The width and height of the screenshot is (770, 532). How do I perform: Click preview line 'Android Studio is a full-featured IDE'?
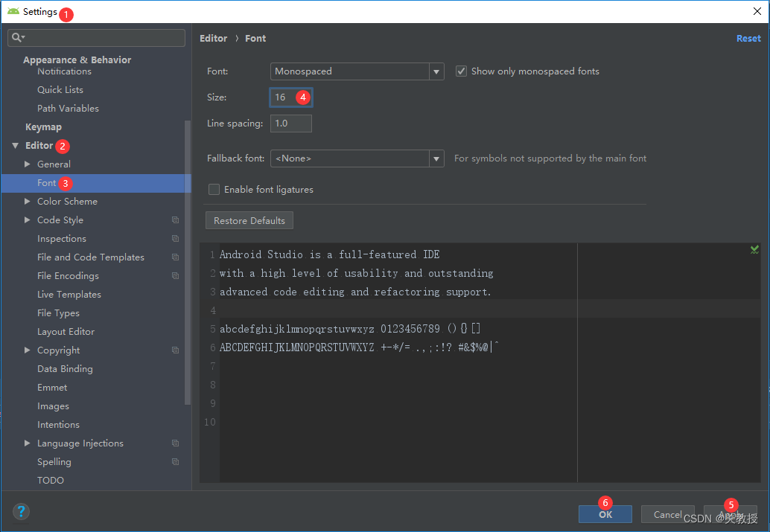(x=329, y=254)
